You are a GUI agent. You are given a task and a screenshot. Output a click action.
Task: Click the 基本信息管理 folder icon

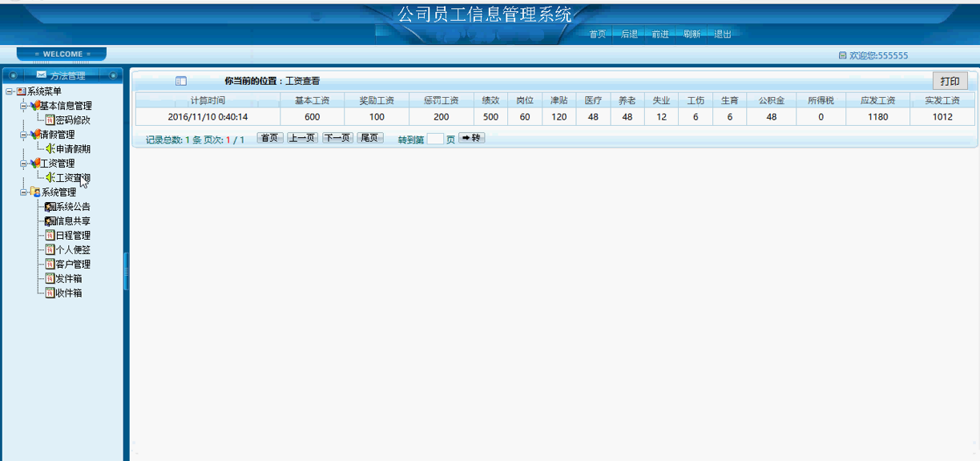pos(34,105)
